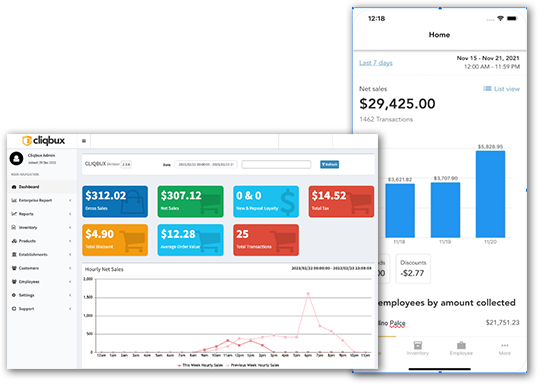Click the Inventory sidebar icon
538x384 pixels.
point(14,228)
